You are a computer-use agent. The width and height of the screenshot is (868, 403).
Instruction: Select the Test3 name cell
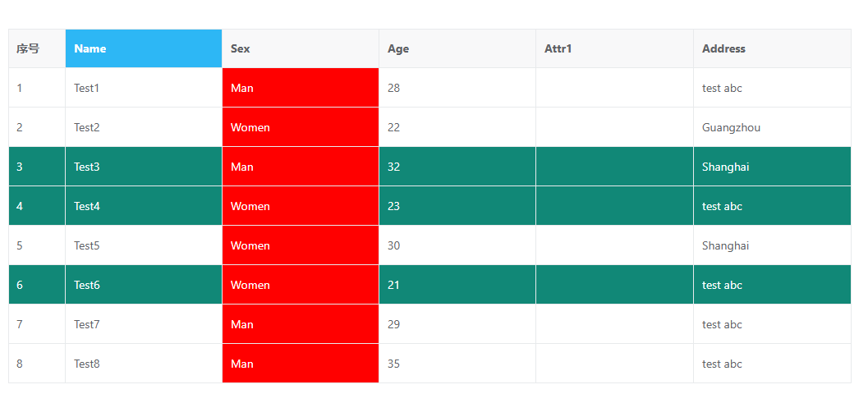143,167
